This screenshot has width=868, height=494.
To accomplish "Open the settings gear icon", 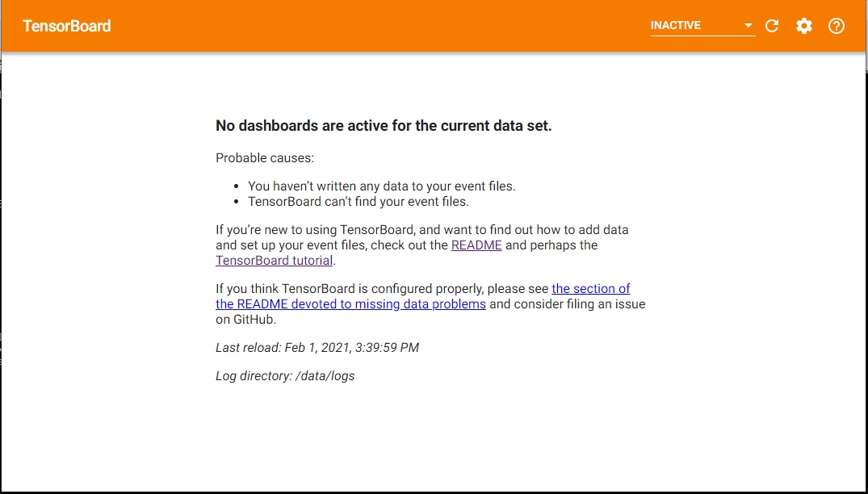I will click(804, 26).
